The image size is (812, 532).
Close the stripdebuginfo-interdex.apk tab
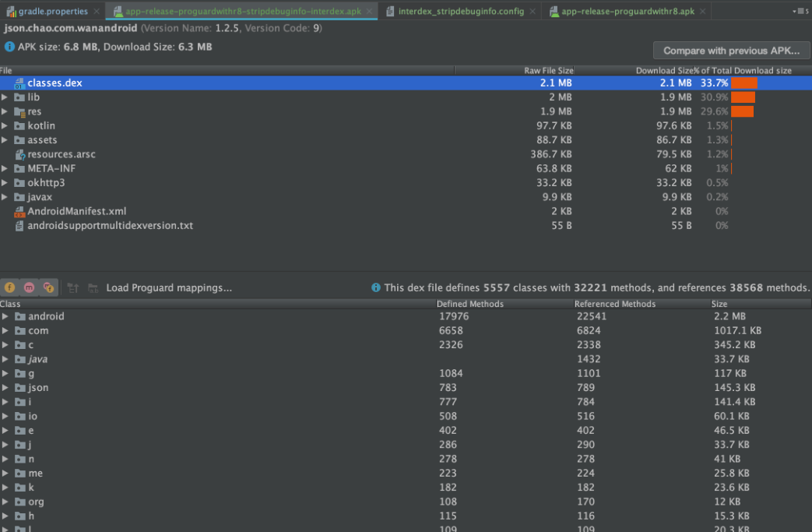pyautogui.click(x=369, y=11)
